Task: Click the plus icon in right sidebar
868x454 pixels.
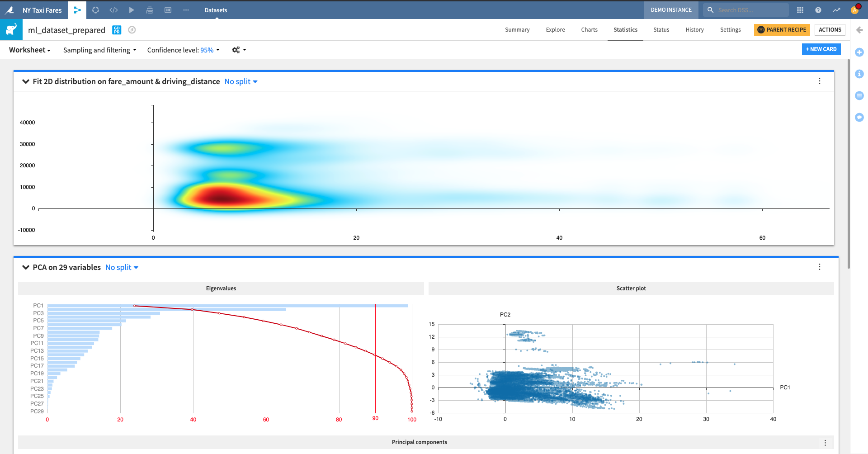Action: click(x=859, y=52)
